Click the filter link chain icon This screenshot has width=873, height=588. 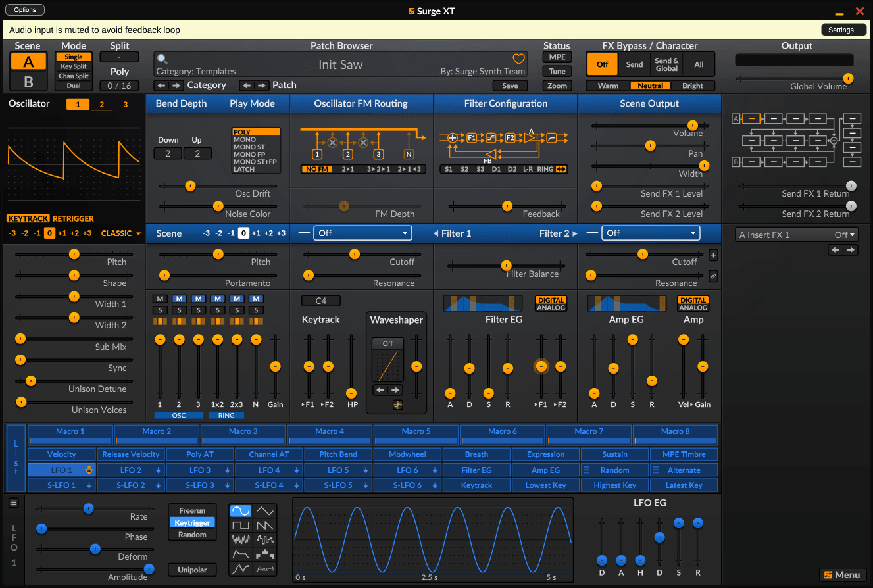(x=713, y=276)
